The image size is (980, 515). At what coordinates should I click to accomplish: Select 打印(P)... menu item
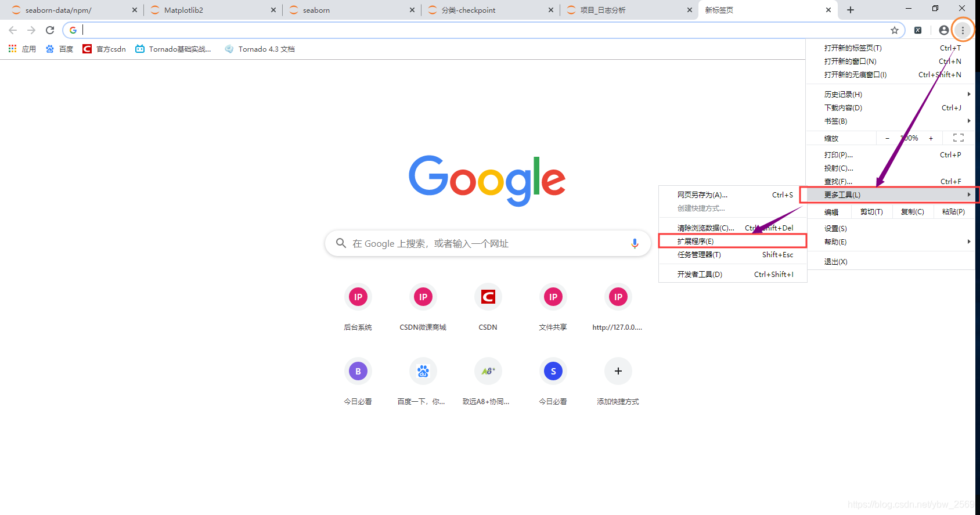point(891,154)
